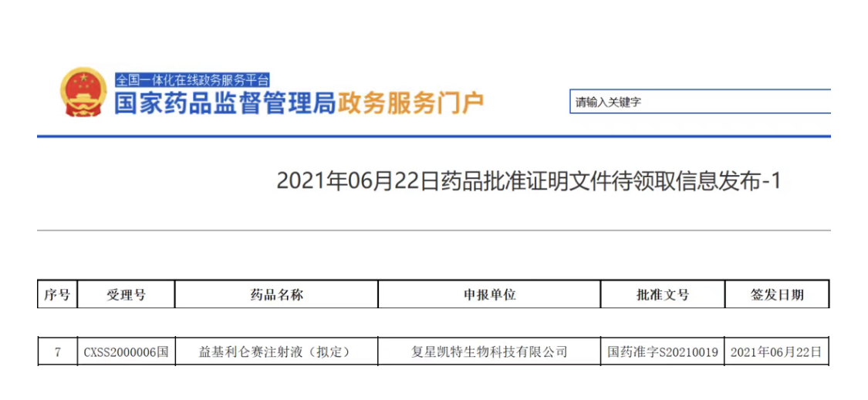Open the 国家药品监督管理局 site title
The width and height of the screenshot is (868, 400).
click(225, 103)
